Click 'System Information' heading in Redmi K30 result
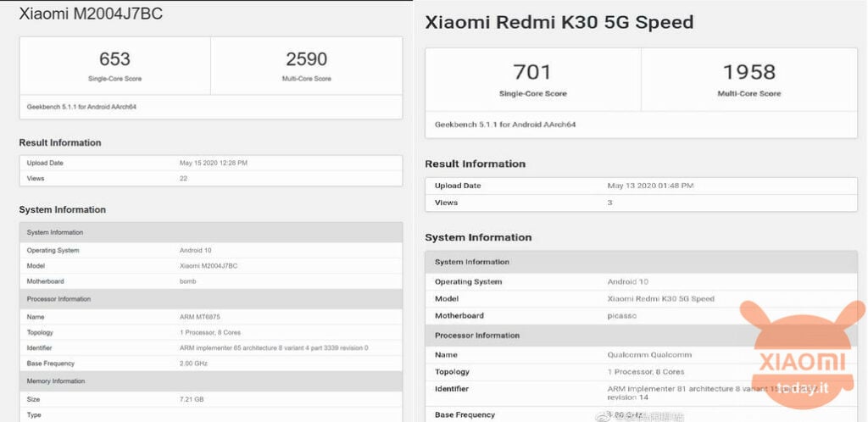Image resolution: width=868 pixels, height=422 pixels. coord(478,237)
